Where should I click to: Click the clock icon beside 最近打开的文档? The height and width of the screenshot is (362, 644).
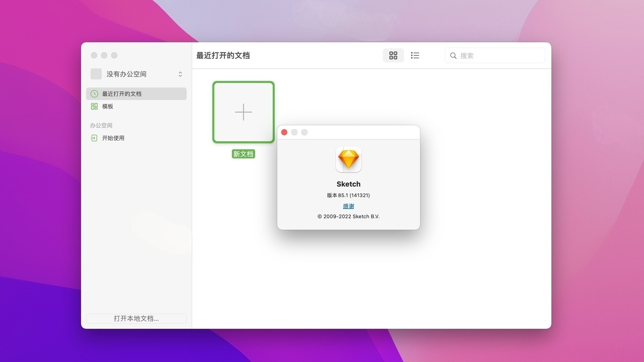94,94
